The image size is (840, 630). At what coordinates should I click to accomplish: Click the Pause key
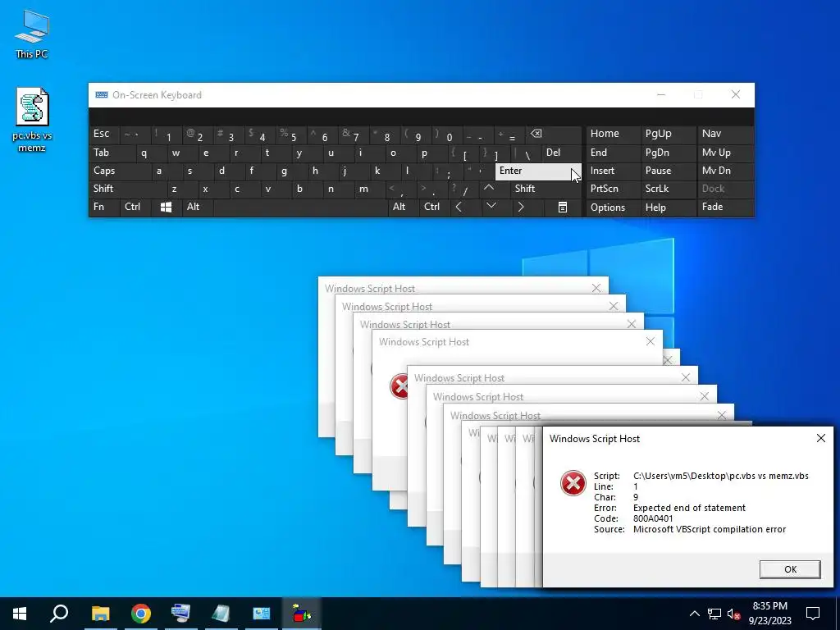coord(668,171)
